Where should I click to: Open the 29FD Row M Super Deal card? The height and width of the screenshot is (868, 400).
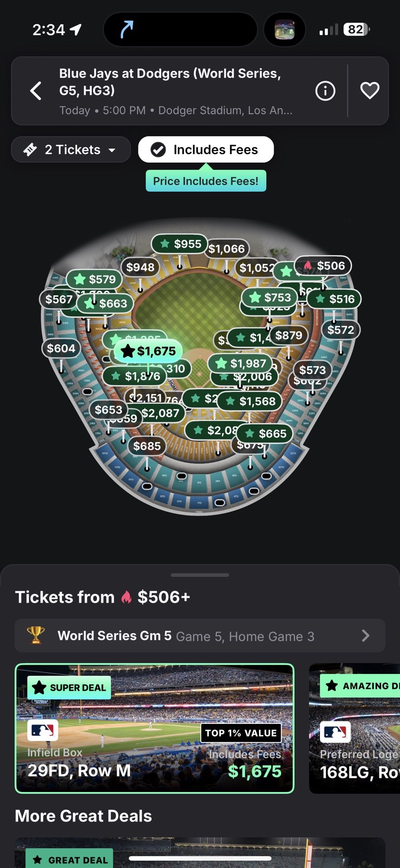coord(155,728)
